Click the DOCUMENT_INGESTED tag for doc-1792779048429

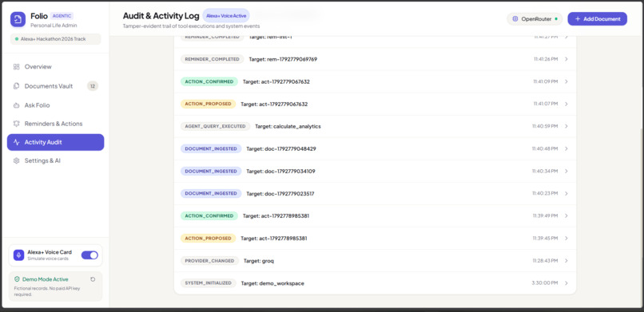[x=211, y=149]
